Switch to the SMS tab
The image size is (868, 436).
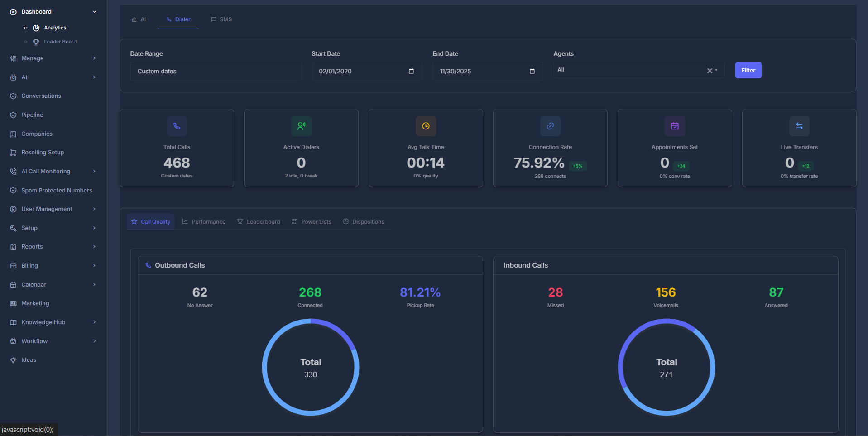pyautogui.click(x=221, y=19)
